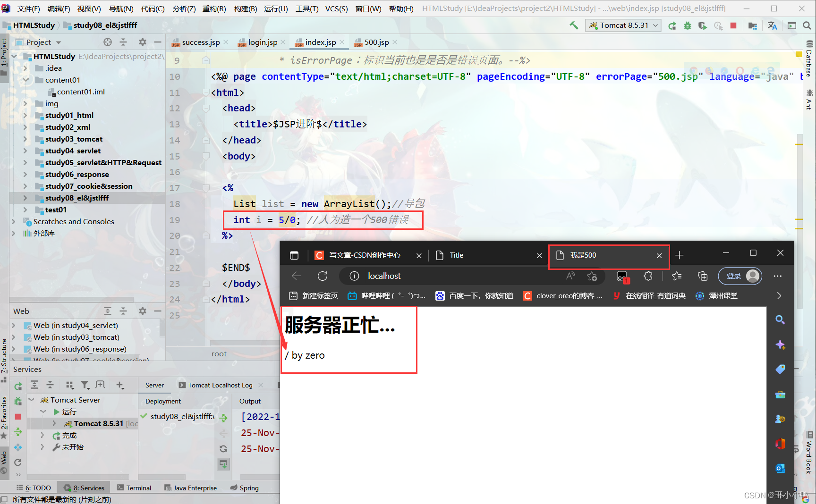Collapse all in the Project panel header
816x504 pixels.
click(123, 42)
